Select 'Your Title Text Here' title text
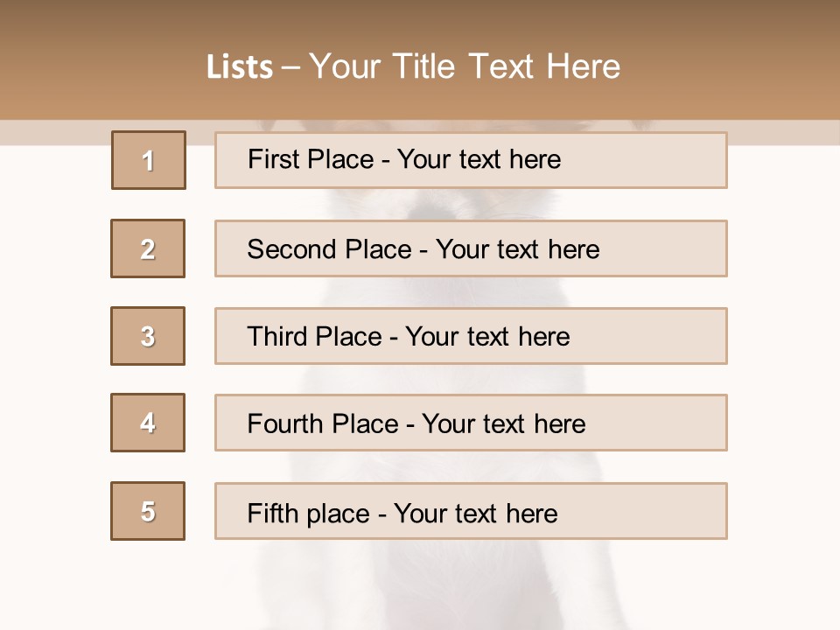The image size is (840, 630). coord(465,67)
